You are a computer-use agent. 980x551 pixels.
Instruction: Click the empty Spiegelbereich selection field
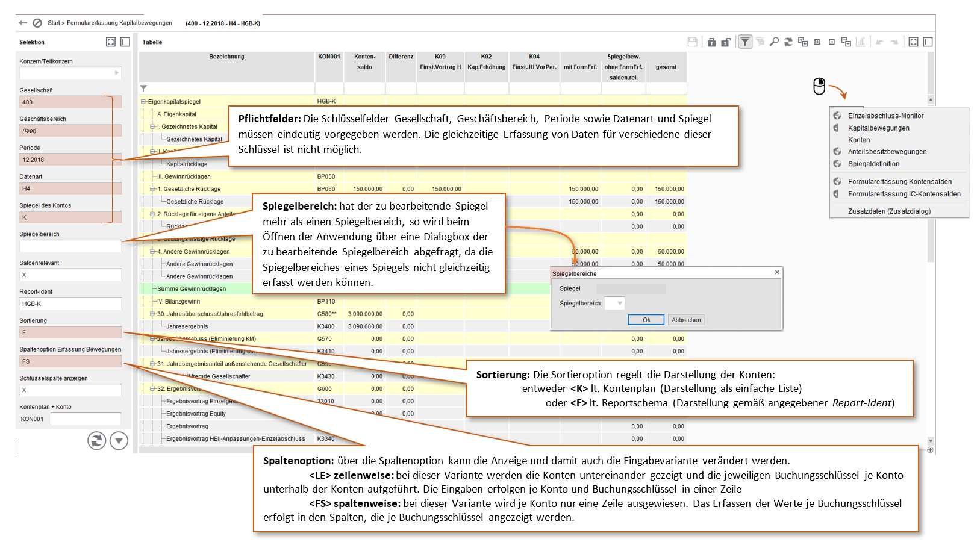click(70, 246)
